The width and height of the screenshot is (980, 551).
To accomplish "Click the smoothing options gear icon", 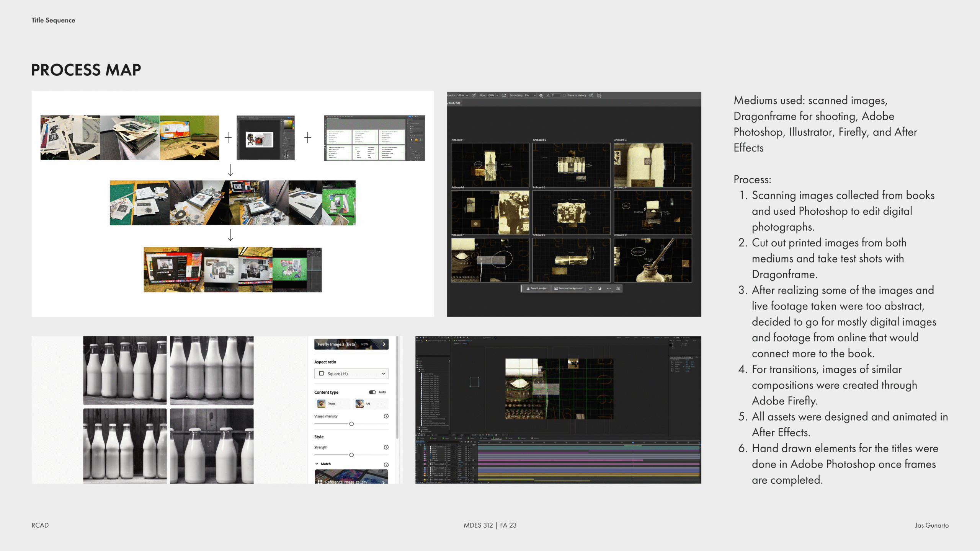I will coord(541,96).
